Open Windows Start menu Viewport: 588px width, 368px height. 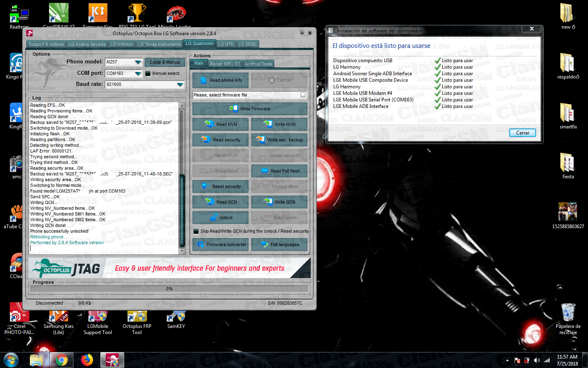[11, 360]
